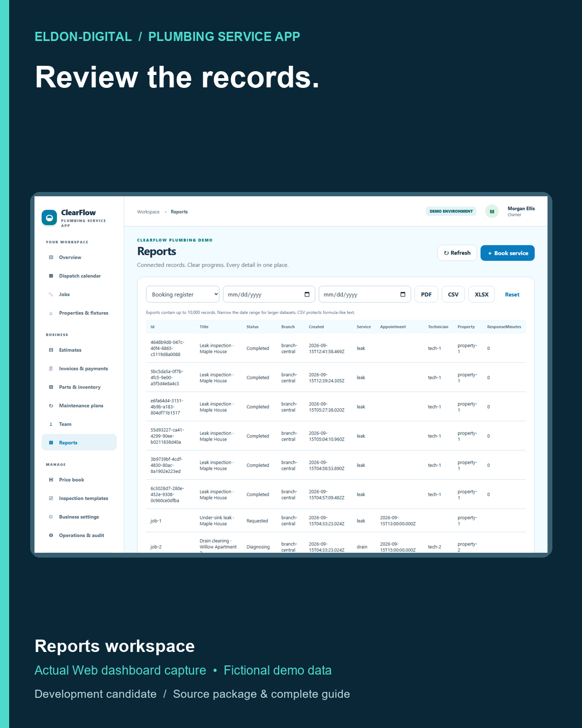
Task: Click the Property column header
Action: click(466, 327)
